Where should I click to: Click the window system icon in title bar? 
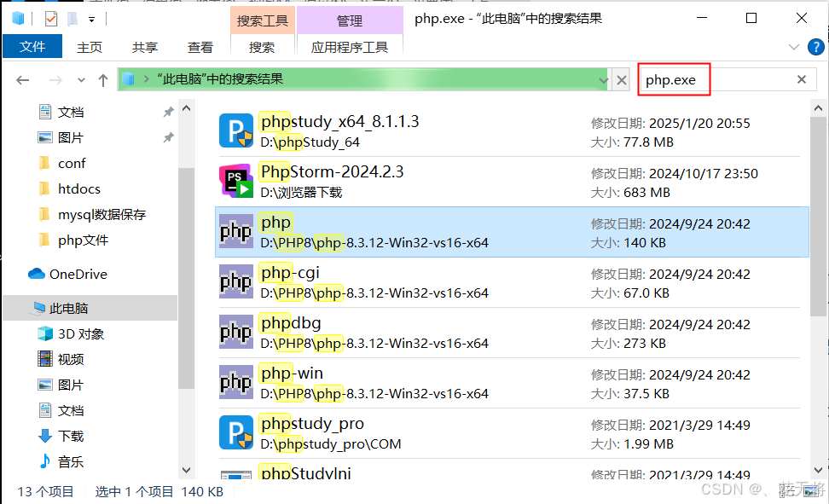tap(18, 19)
